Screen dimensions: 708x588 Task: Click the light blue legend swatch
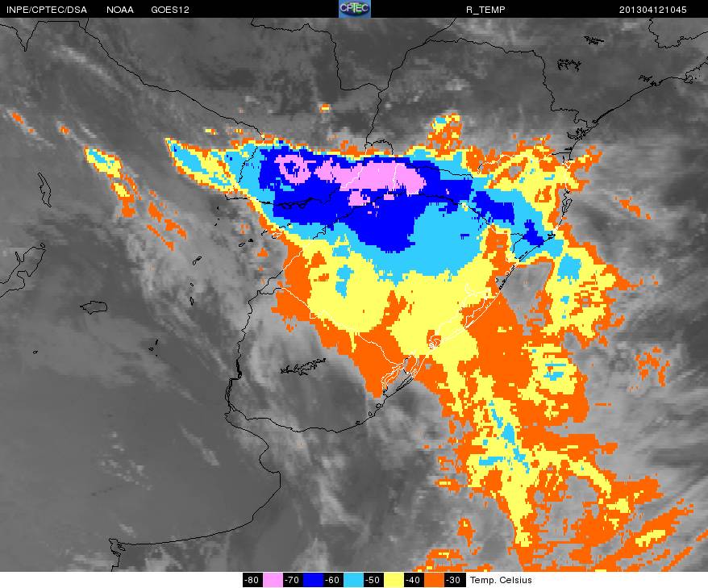point(353,580)
